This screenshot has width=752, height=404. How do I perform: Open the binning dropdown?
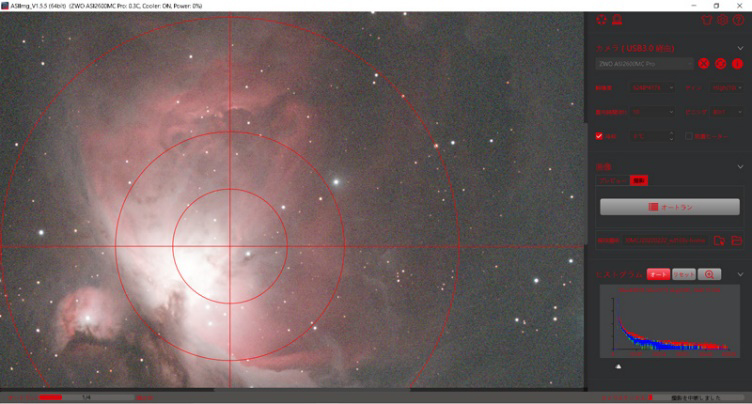(727, 112)
